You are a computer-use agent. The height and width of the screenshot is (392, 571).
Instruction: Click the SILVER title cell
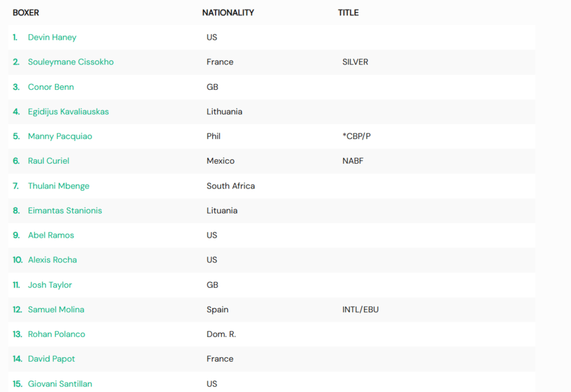[355, 62]
